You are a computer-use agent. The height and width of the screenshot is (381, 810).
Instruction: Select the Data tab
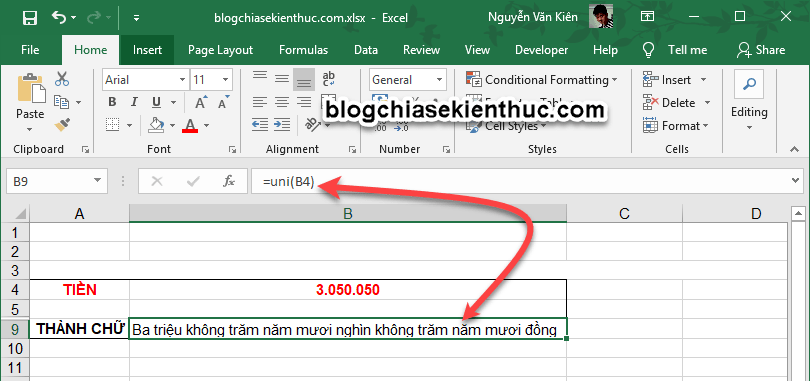[x=366, y=50]
